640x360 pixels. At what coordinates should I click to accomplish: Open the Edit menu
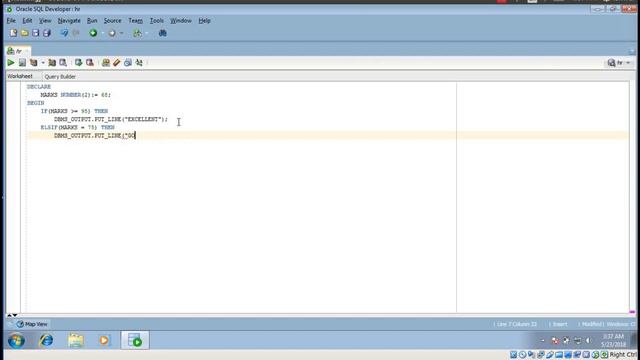(27, 20)
